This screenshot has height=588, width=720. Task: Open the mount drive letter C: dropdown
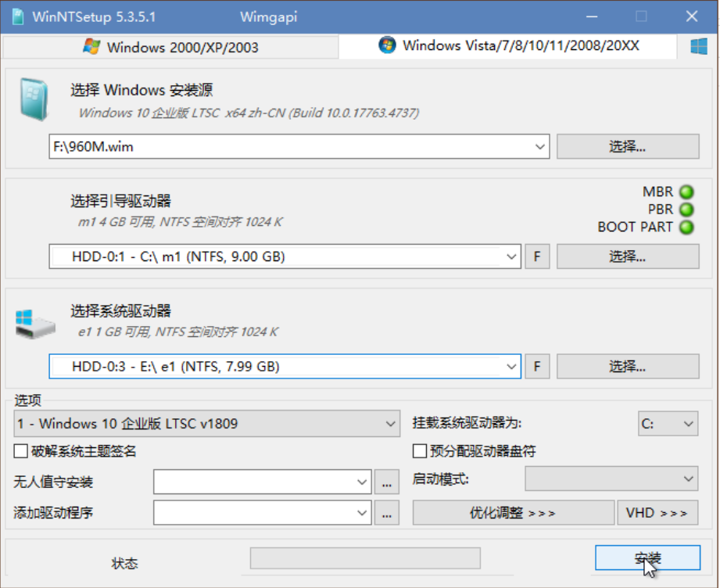(x=668, y=424)
